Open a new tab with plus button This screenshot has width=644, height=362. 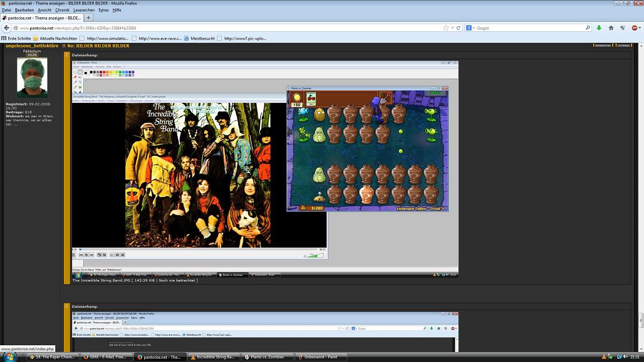[88, 18]
